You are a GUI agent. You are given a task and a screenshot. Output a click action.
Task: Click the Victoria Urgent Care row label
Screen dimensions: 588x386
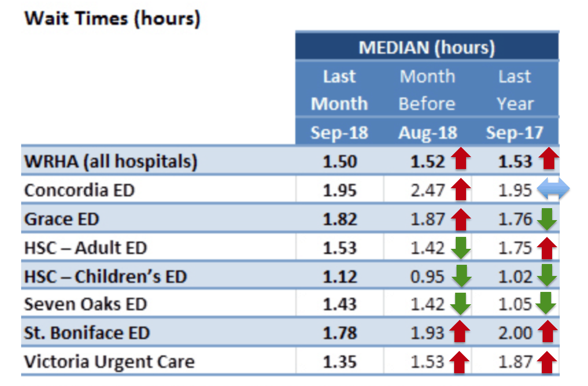(110, 362)
